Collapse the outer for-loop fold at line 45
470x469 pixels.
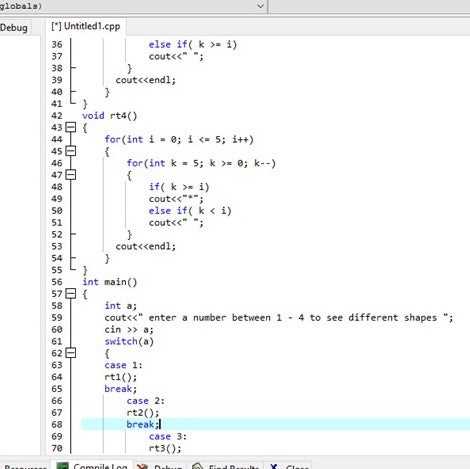click(71, 151)
